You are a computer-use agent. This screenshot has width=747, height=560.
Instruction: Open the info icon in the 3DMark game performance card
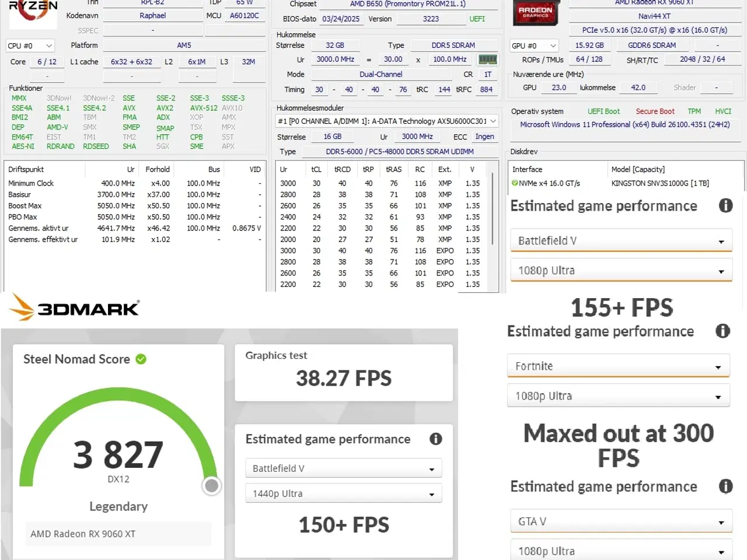pos(436,439)
